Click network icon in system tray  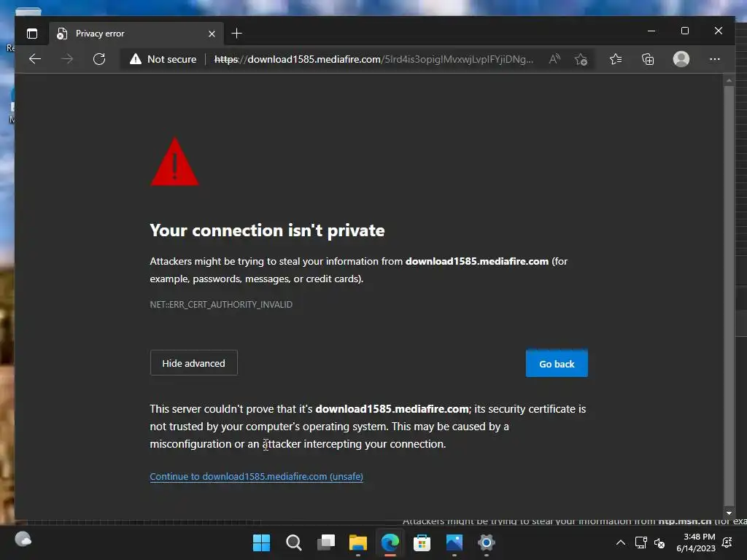(640, 542)
